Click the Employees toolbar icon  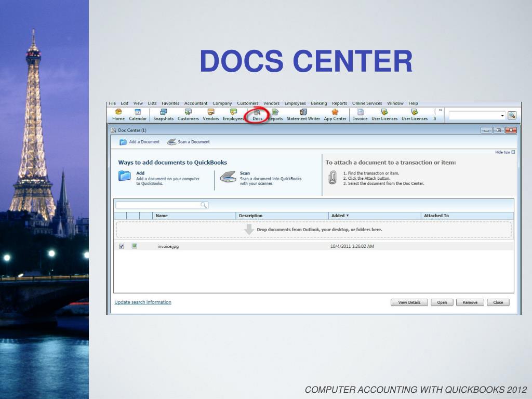click(233, 115)
